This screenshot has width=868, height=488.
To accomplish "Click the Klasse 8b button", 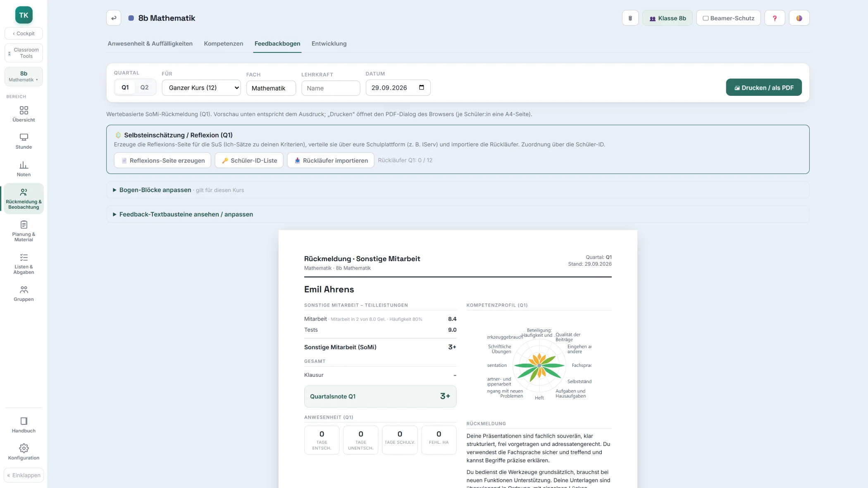I will (x=668, y=18).
